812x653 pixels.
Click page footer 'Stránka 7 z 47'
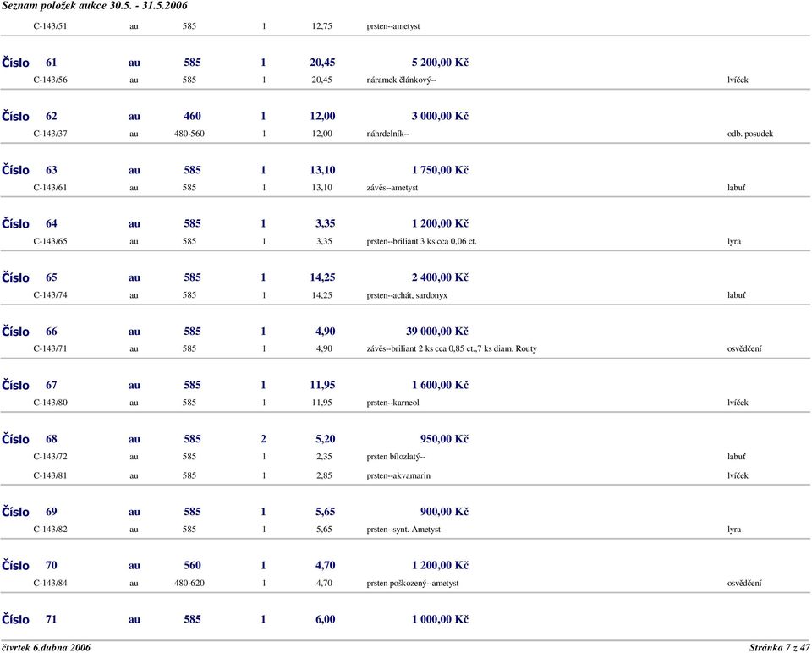[x=778, y=647]
